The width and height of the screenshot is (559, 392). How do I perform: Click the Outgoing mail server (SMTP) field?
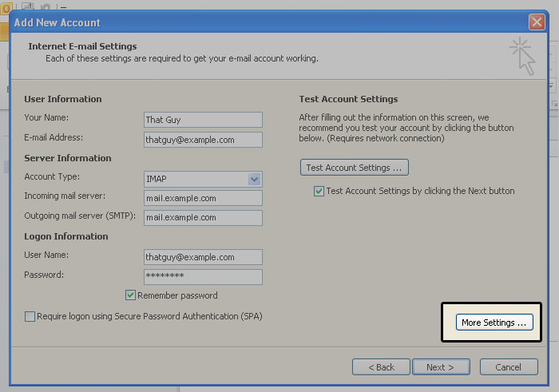tap(203, 218)
